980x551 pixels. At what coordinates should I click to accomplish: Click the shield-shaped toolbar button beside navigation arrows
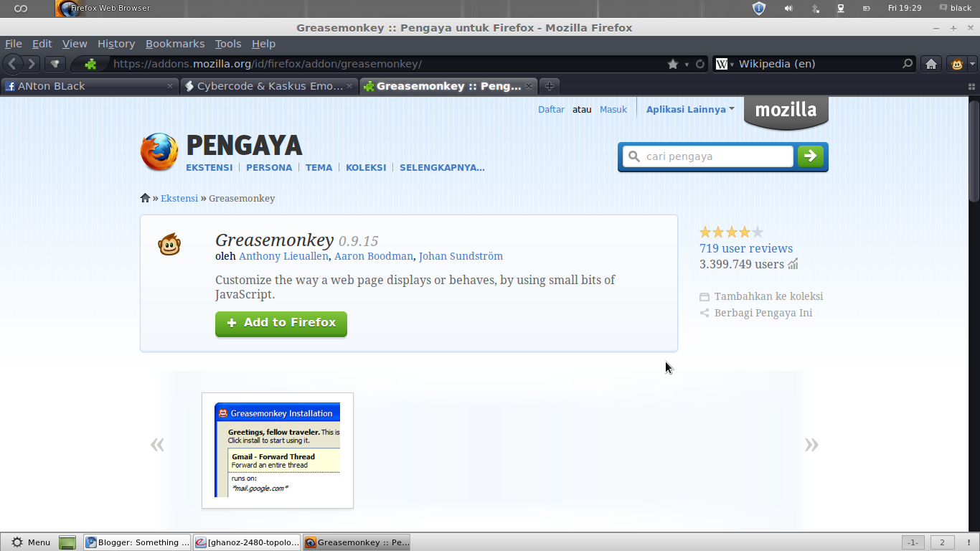click(x=55, y=64)
